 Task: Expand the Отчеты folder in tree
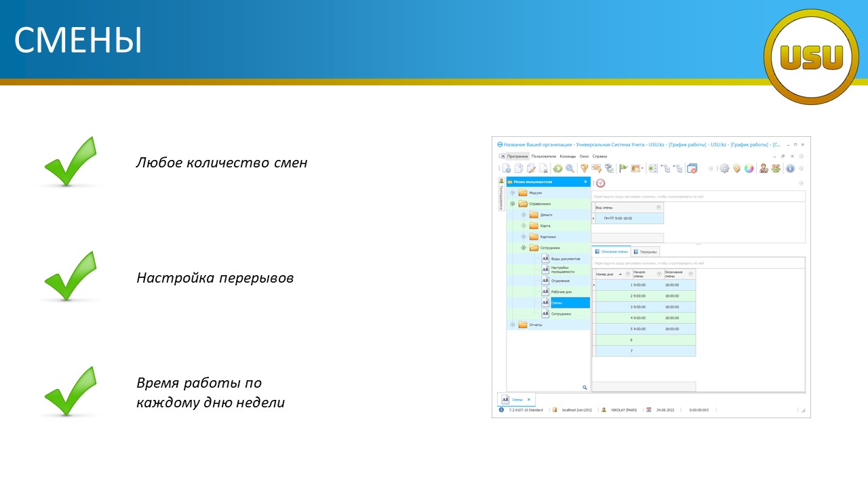pyautogui.click(x=513, y=325)
